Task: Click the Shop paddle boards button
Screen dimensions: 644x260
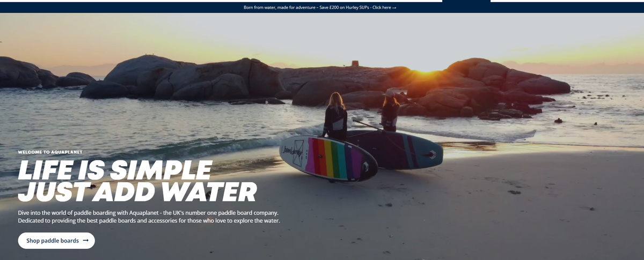Action: 56,241
